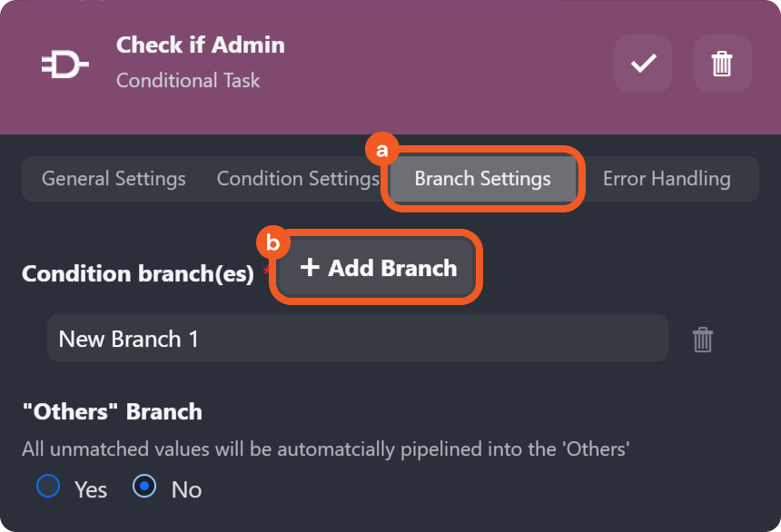Delete the Check if Admin task
The width and height of the screenshot is (781, 532).
(722, 64)
